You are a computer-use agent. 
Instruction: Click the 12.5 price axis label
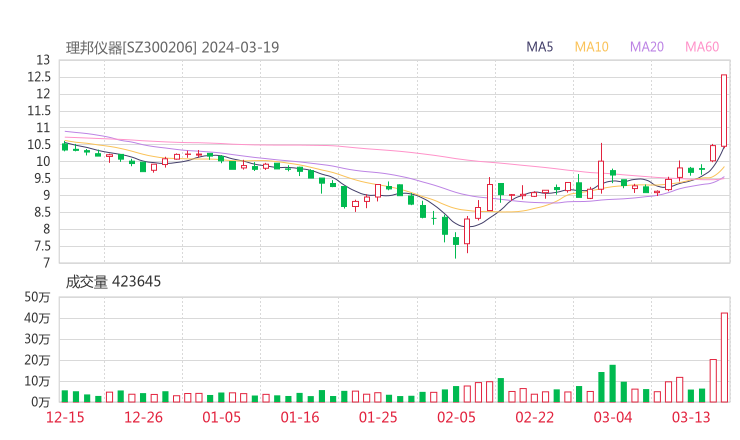pyautogui.click(x=38, y=77)
